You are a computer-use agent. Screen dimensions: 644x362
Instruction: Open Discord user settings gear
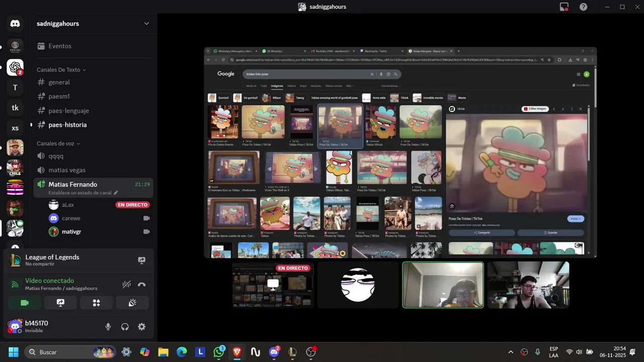(x=142, y=327)
